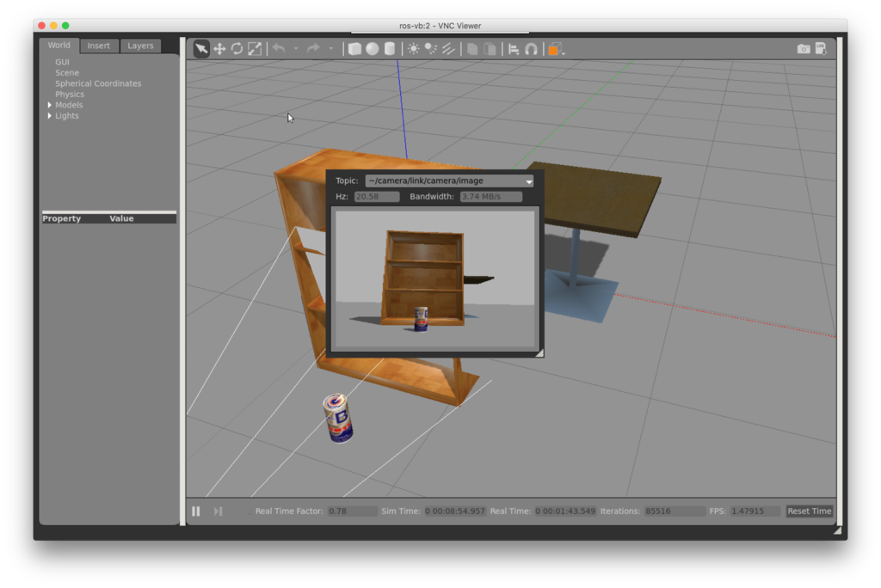Viewport: 881px width, 588px height.
Task: Select the rotate mode tool
Action: (x=237, y=49)
